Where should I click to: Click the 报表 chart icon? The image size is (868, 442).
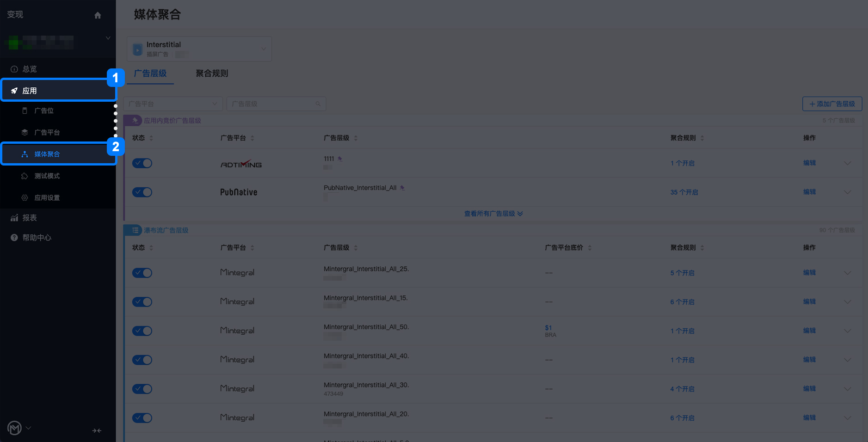click(x=14, y=217)
